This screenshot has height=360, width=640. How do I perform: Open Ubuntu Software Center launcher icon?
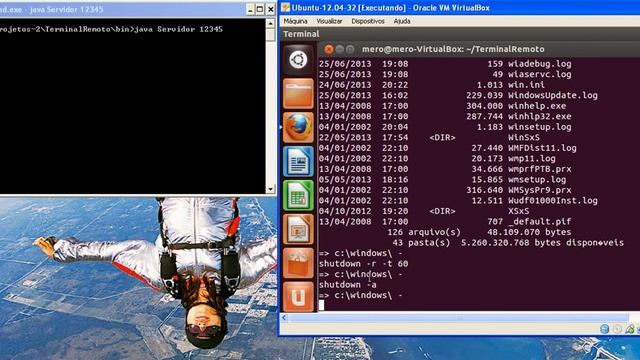pyautogui.click(x=298, y=263)
